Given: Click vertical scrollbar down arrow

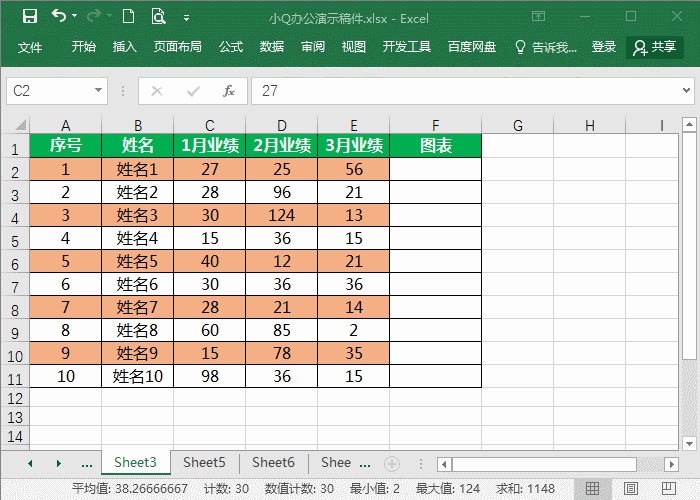Looking at the screenshot, I should (x=689, y=443).
